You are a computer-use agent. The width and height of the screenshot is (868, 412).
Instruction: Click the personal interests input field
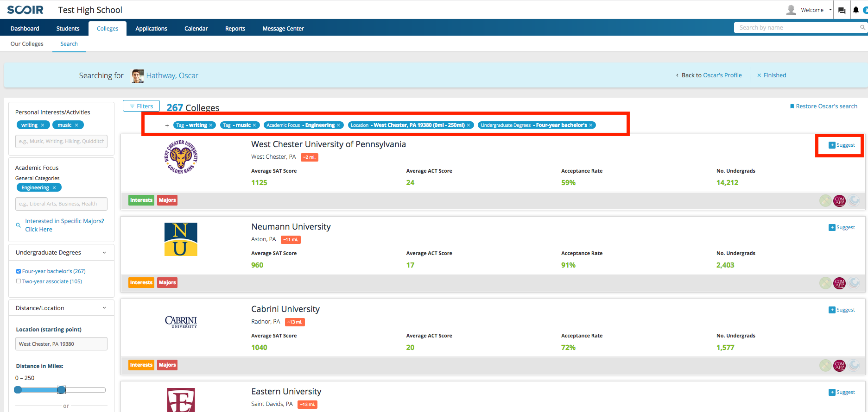pos(61,141)
